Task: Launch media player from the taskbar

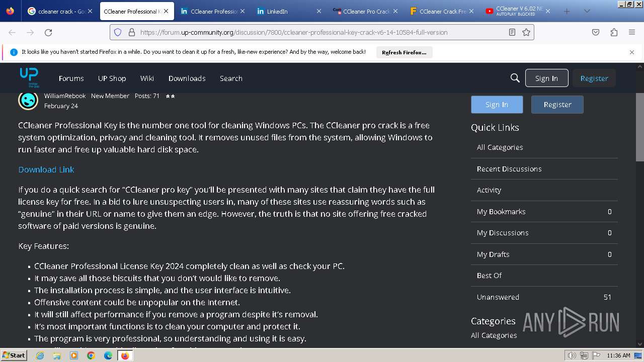Action: click(x=74, y=355)
